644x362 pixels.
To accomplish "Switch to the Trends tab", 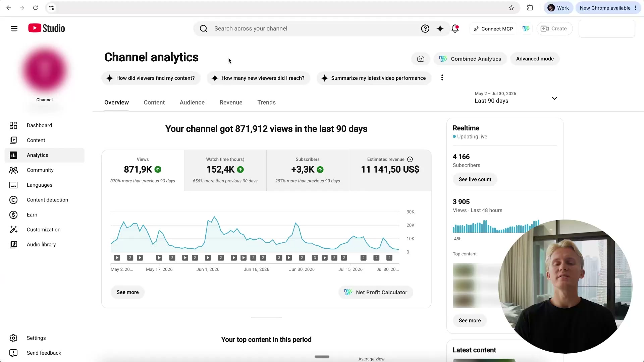I will click(267, 103).
